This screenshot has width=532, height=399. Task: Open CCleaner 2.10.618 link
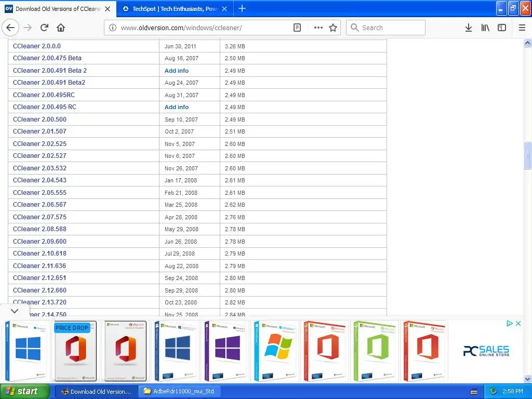[x=39, y=253]
